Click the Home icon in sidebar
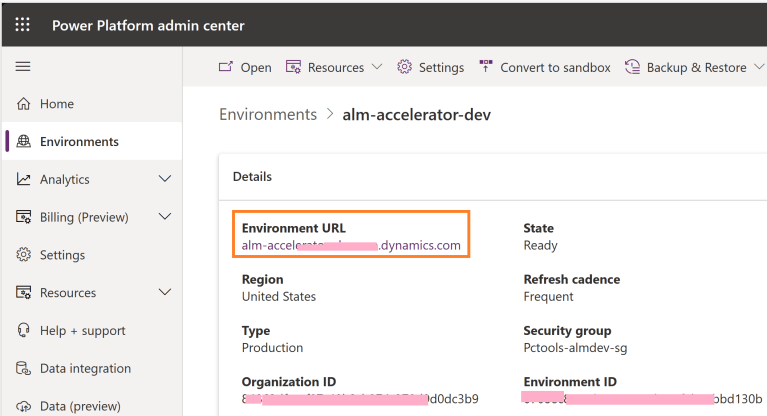 [x=23, y=104]
